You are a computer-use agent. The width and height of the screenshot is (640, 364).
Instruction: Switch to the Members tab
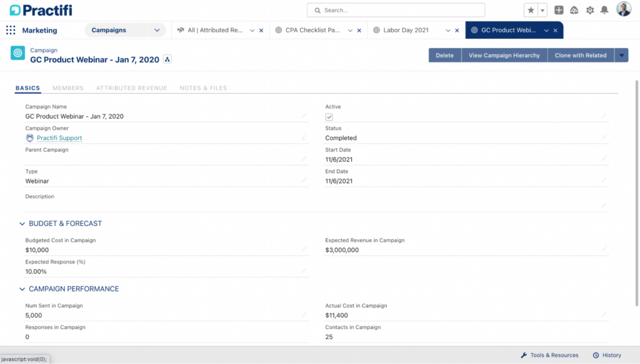[x=68, y=88]
